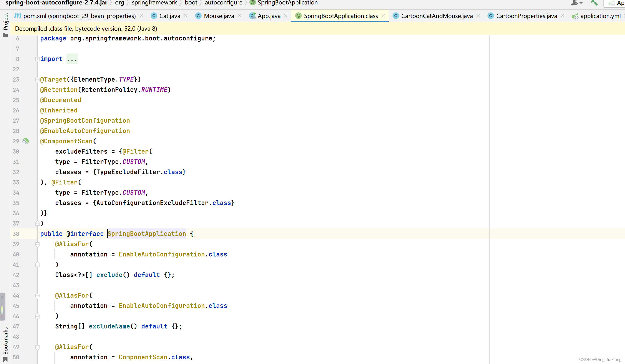Collapse the fold marker at line 41

37,265
